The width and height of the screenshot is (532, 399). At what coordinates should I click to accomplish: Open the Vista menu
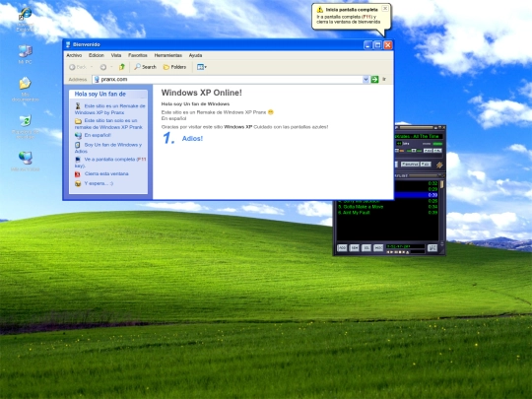[116, 55]
